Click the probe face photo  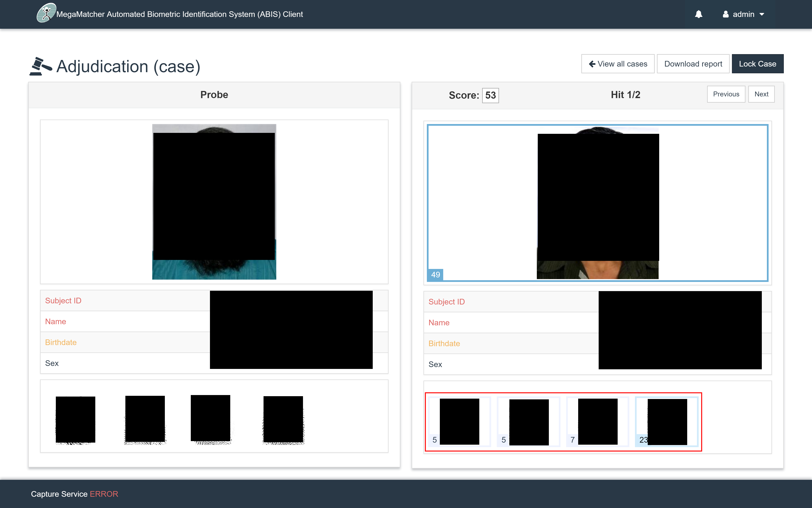[x=214, y=202]
